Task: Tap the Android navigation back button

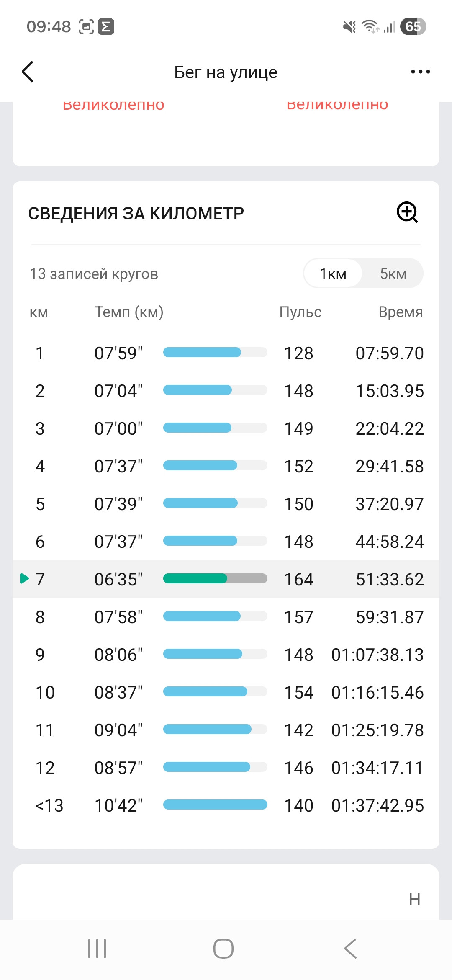Action: (x=350, y=949)
